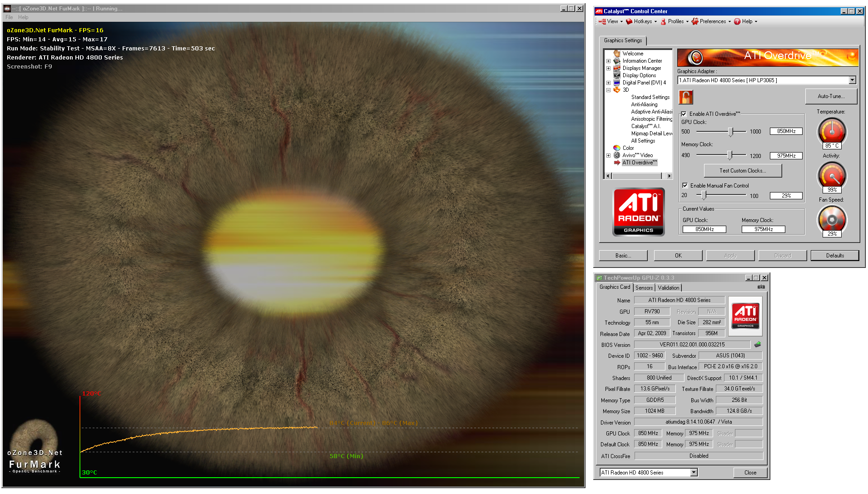Screen dimensions: 868x494
Task: Expand the Information Center tree node
Action: (609, 61)
